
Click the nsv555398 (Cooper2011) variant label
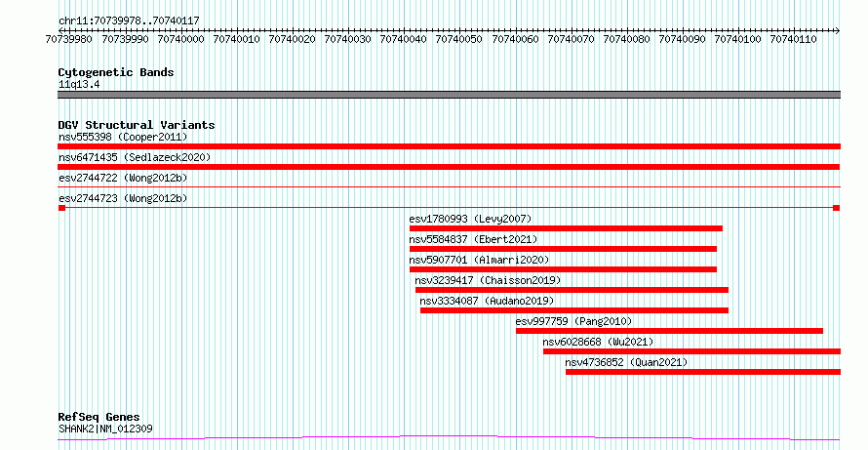coord(123,137)
